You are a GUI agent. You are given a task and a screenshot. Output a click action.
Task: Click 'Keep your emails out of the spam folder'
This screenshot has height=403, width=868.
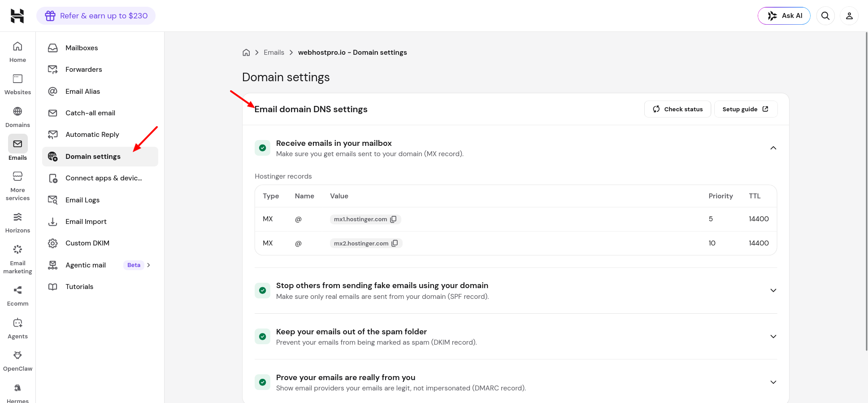pyautogui.click(x=352, y=332)
